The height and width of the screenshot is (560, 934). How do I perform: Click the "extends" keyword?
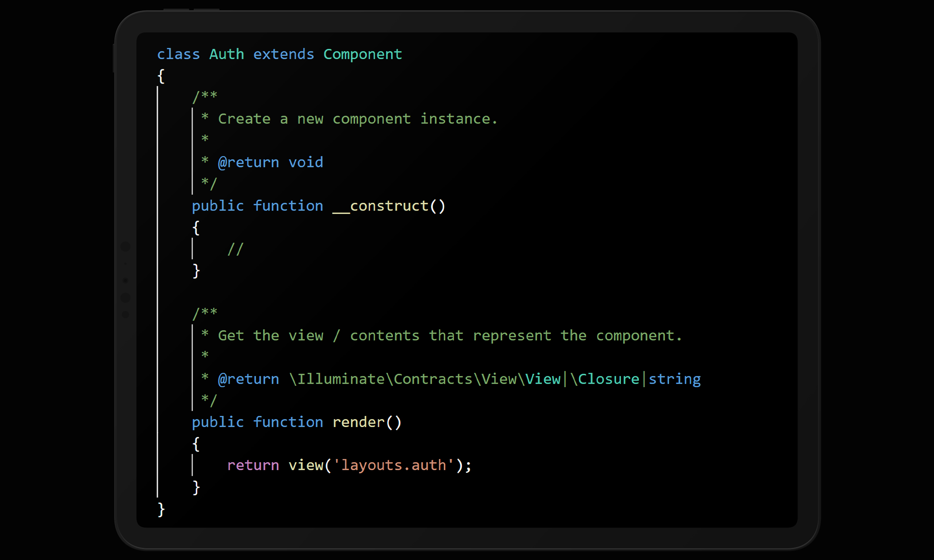coord(283,54)
